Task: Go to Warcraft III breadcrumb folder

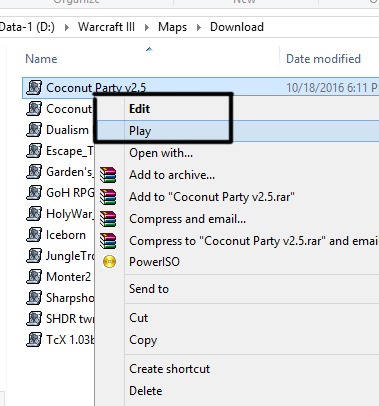Action: (x=106, y=27)
